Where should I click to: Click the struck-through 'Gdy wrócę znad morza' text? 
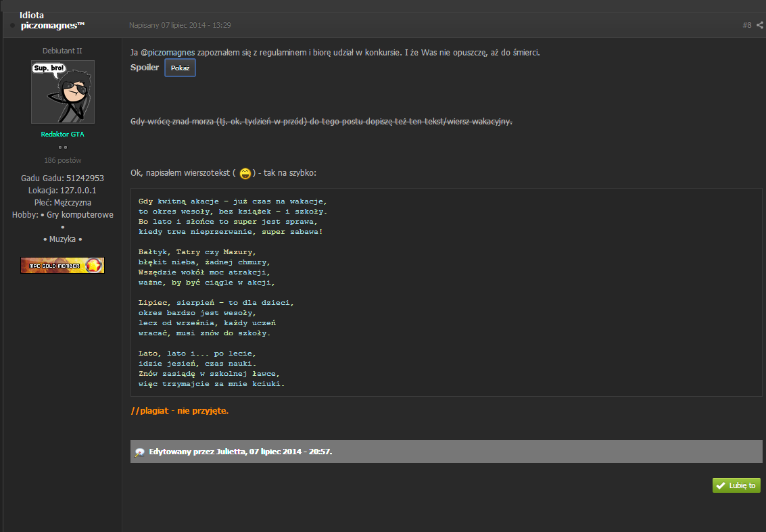click(321, 121)
